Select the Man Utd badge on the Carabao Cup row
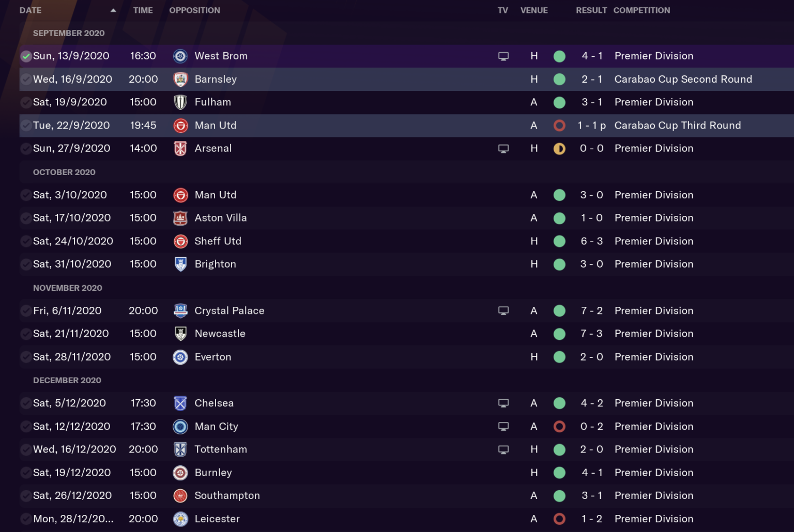 point(180,125)
